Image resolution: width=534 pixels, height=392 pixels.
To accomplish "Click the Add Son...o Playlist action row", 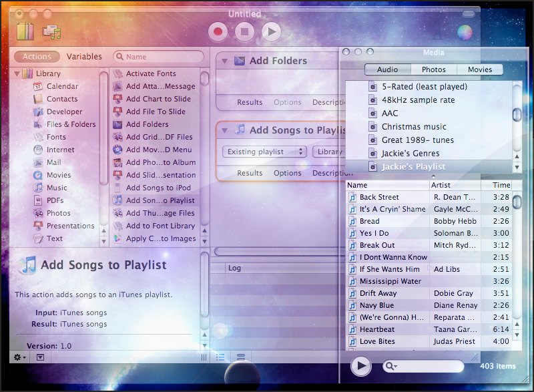I will coord(155,200).
